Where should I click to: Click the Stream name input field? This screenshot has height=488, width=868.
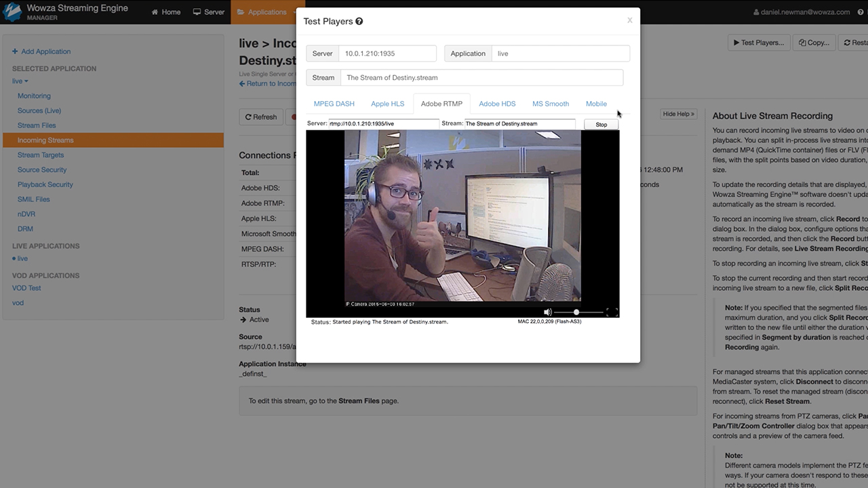481,77
